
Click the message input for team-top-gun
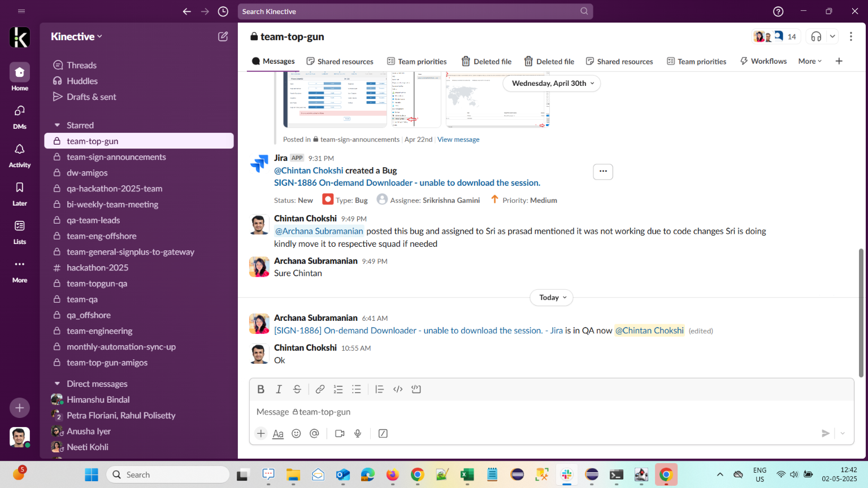[552, 412]
